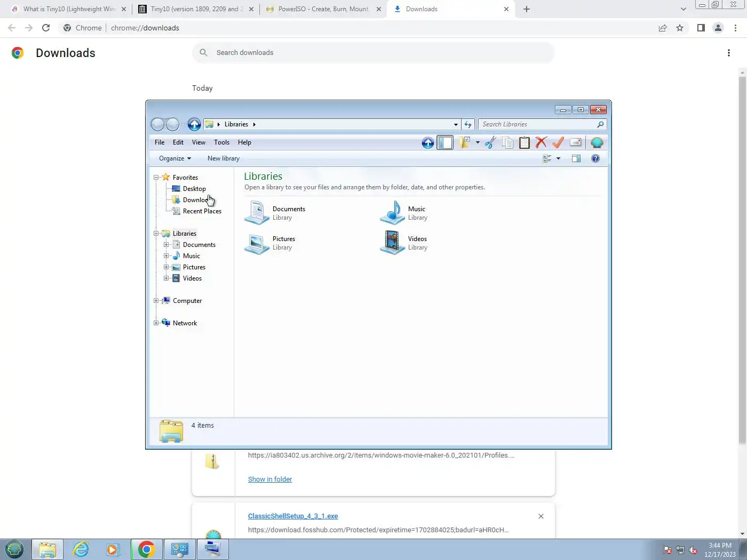Open the view options dropdown arrow
This screenshot has width=747, height=560.
[558, 158]
